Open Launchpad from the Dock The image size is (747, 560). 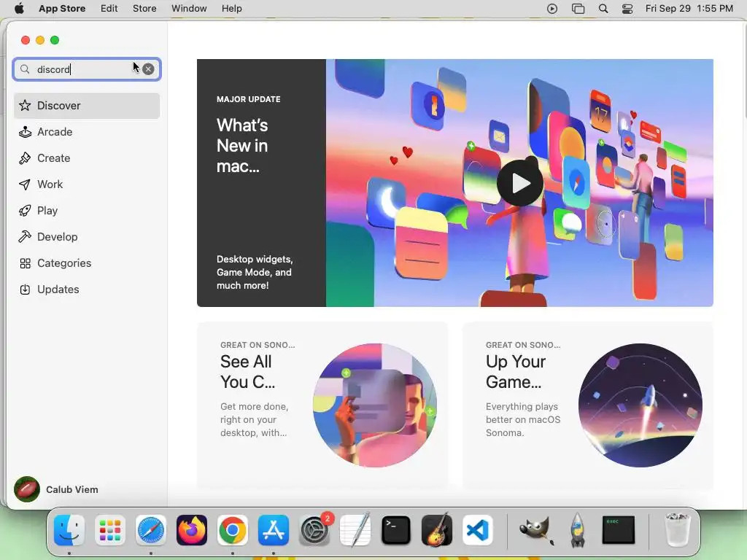pyautogui.click(x=110, y=530)
